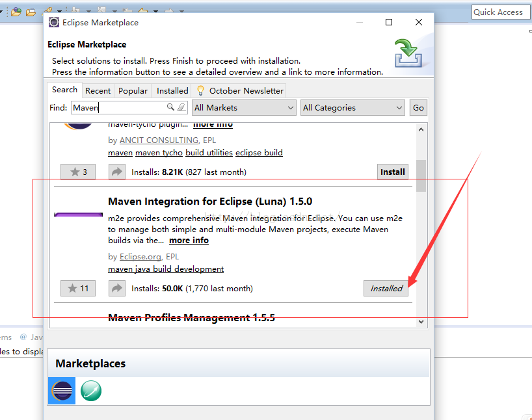Click the results list scrollbar thumb
This screenshot has height=420, width=532.
(x=421, y=176)
